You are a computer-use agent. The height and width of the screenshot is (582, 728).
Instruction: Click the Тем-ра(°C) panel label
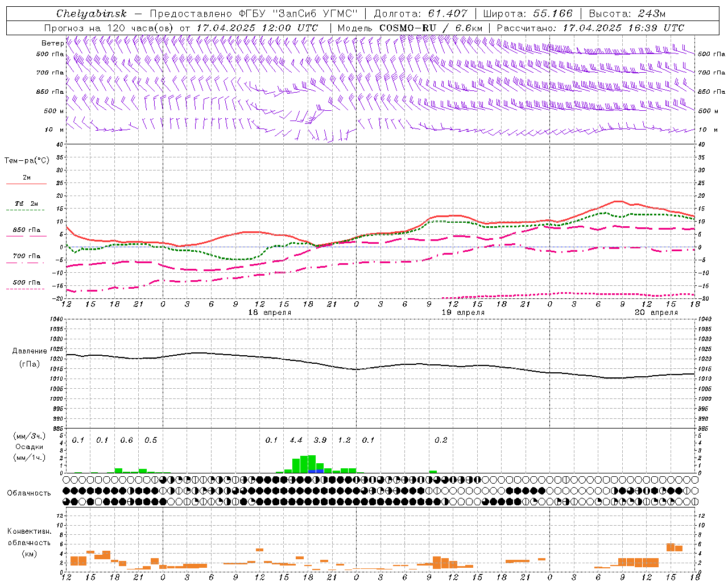pyautogui.click(x=27, y=161)
